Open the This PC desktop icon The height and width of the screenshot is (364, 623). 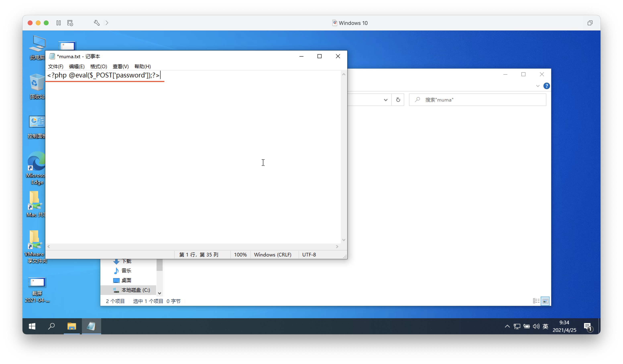tap(37, 47)
